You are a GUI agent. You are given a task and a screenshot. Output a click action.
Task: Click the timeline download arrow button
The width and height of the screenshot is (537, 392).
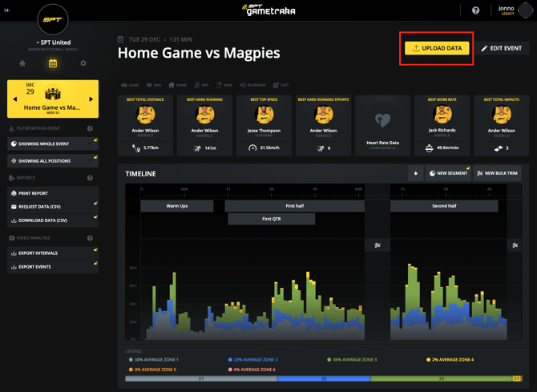[x=415, y=173]
